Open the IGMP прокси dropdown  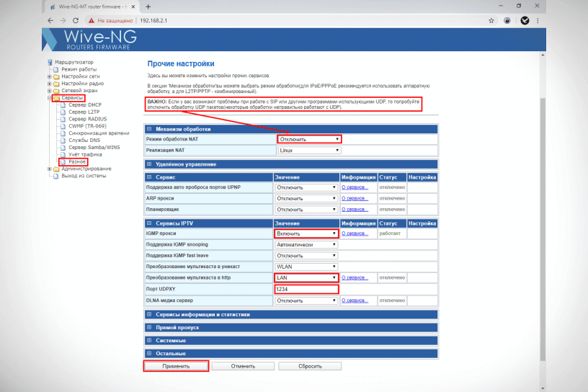(306, 233)
